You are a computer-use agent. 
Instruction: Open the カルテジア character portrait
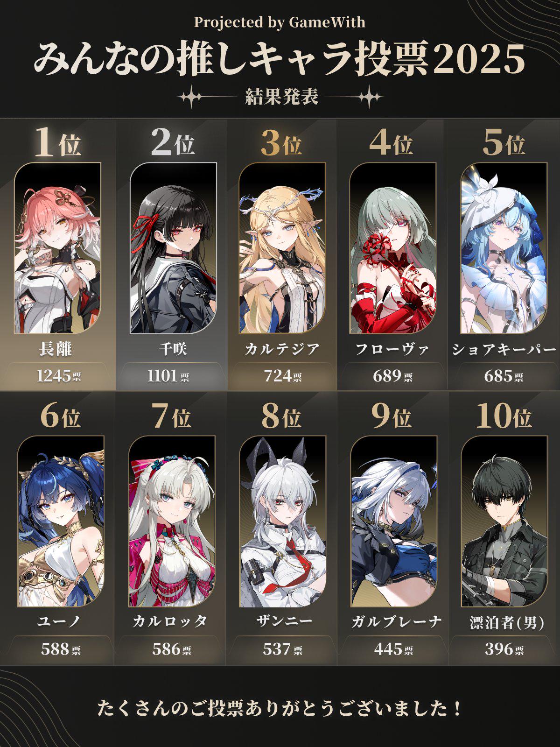282,248
